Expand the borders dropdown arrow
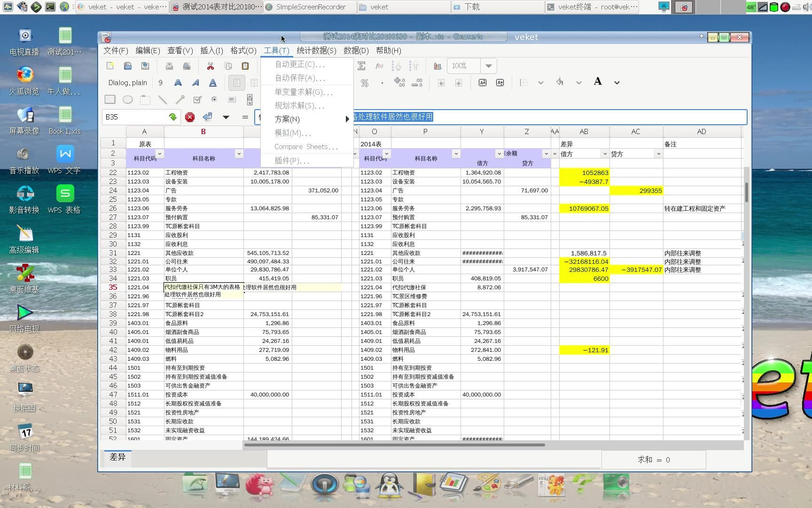The height and width of the screenshot is (508, 812). pyautogui.click(x=541, y=83)
